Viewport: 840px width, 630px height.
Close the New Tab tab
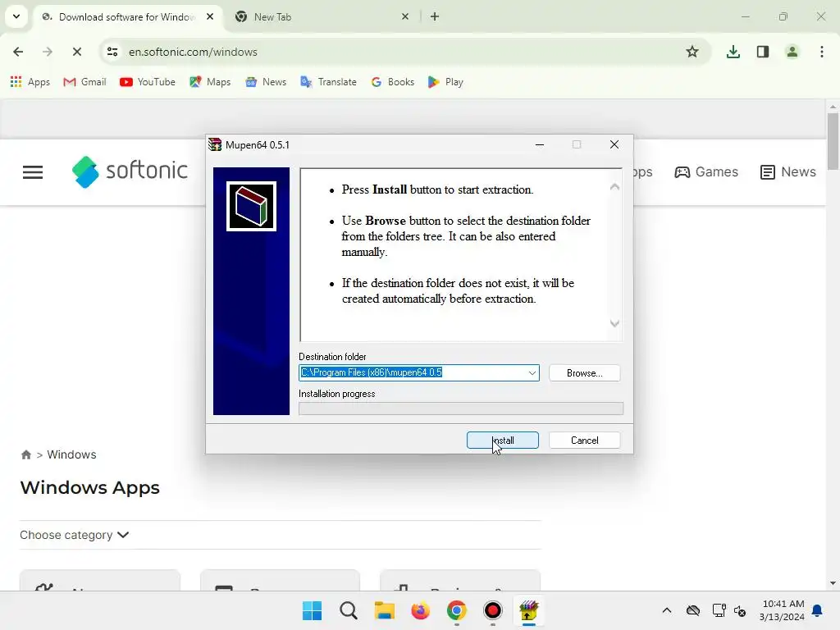click(x=405, y=16)
